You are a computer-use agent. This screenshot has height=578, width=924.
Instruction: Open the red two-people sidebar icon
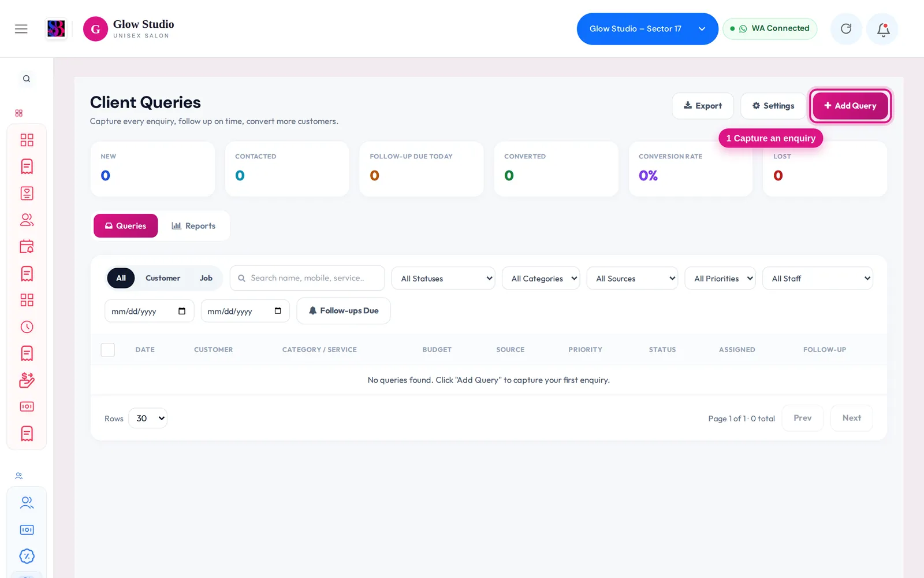(x=27, y=220)
